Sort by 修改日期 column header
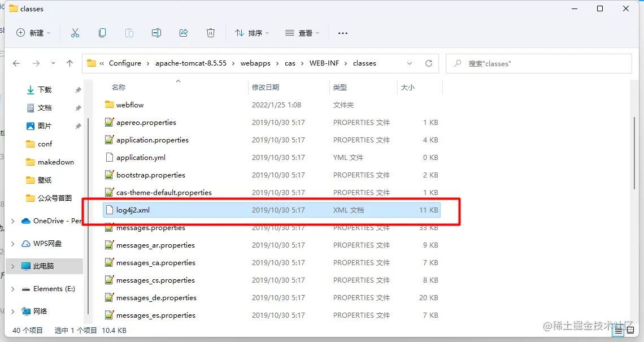The width and height of the screenshot is (644, 342). [266, 87]
